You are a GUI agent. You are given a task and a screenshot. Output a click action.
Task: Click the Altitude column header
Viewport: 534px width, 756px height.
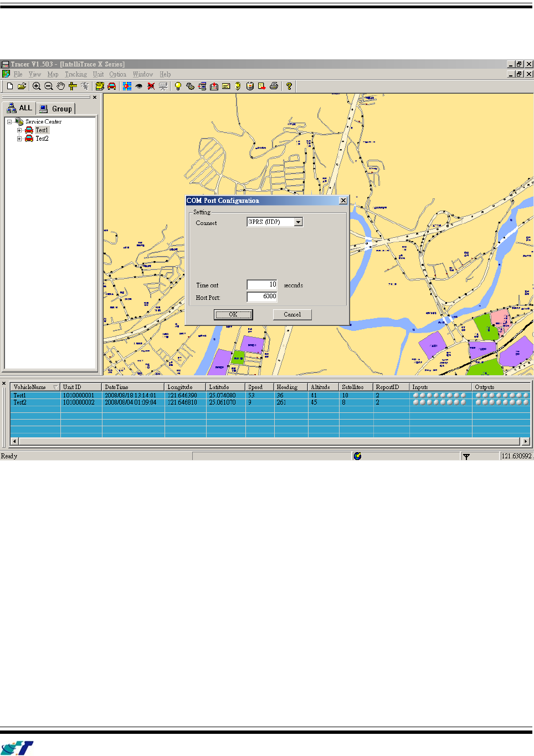pos(324,387)
